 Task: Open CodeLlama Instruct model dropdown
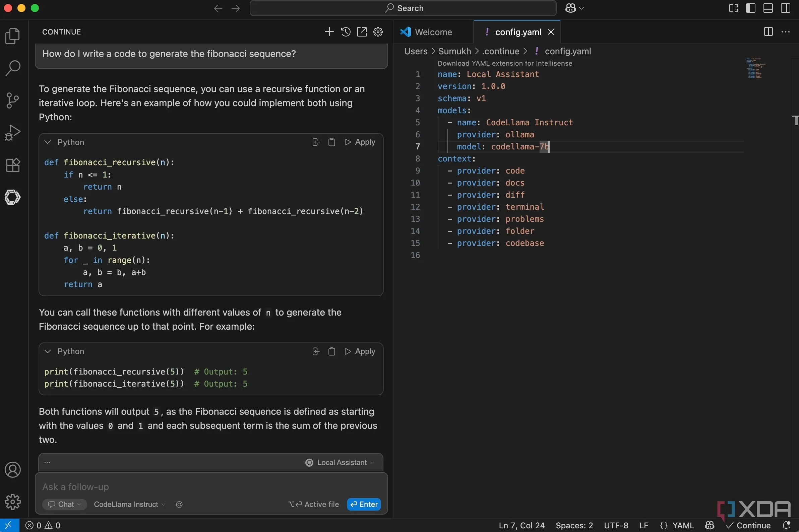pyautogui.click(x=130, y=505)
